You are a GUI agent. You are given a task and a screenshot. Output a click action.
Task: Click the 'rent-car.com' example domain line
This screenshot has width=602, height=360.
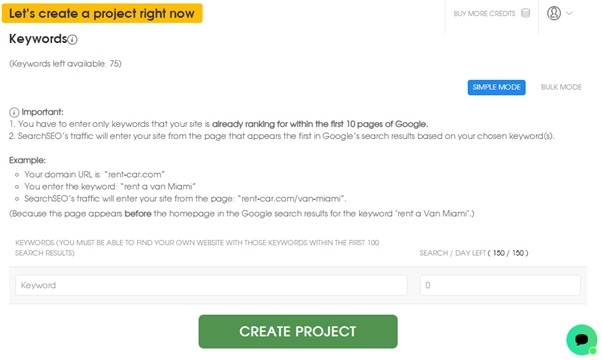(94, 175)
